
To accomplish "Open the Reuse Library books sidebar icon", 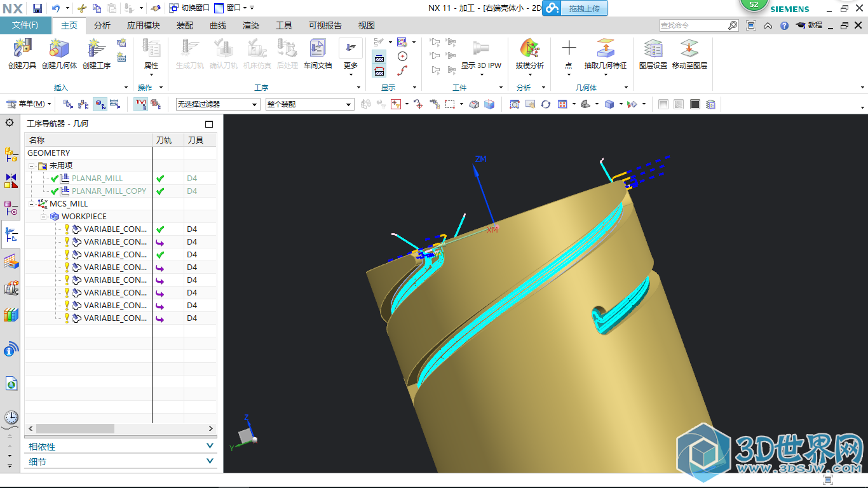I will [x=11, y=315].
